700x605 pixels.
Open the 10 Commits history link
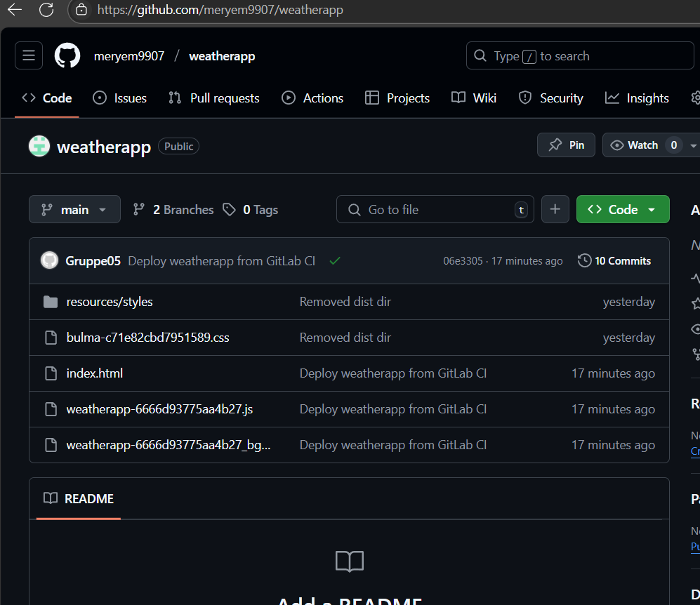614,260
